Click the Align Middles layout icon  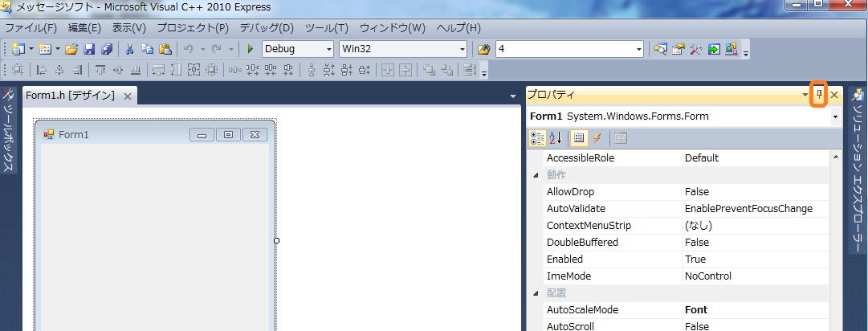point(118,70)
